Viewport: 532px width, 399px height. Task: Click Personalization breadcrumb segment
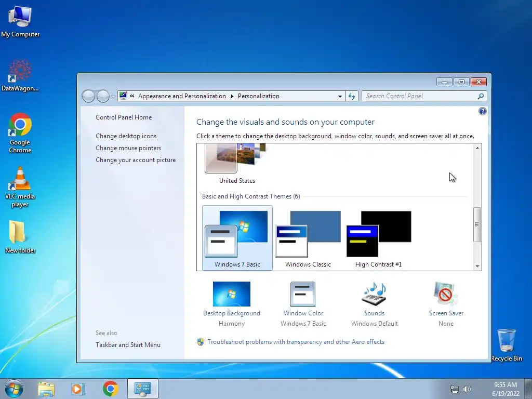click(259, 96)
